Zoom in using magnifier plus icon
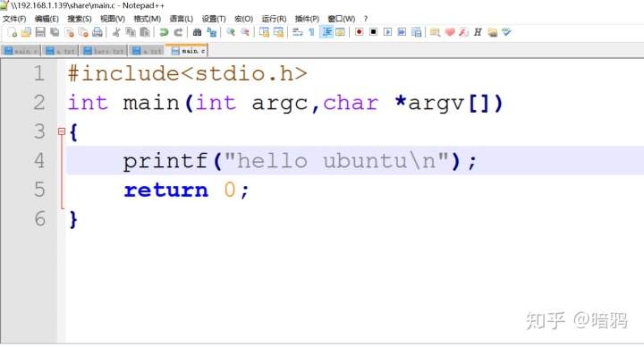The image size is (644, 347). 231,32
